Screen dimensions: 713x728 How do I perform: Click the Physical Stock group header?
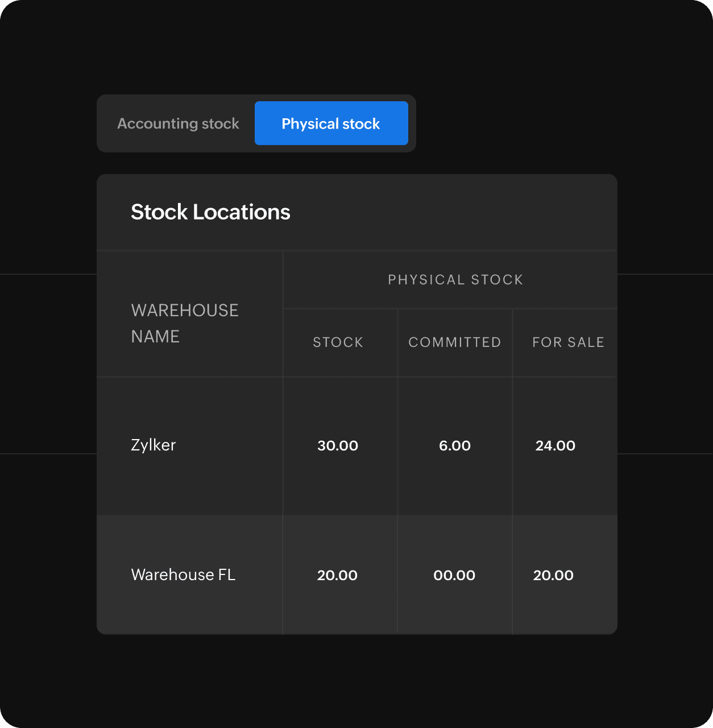455,280
